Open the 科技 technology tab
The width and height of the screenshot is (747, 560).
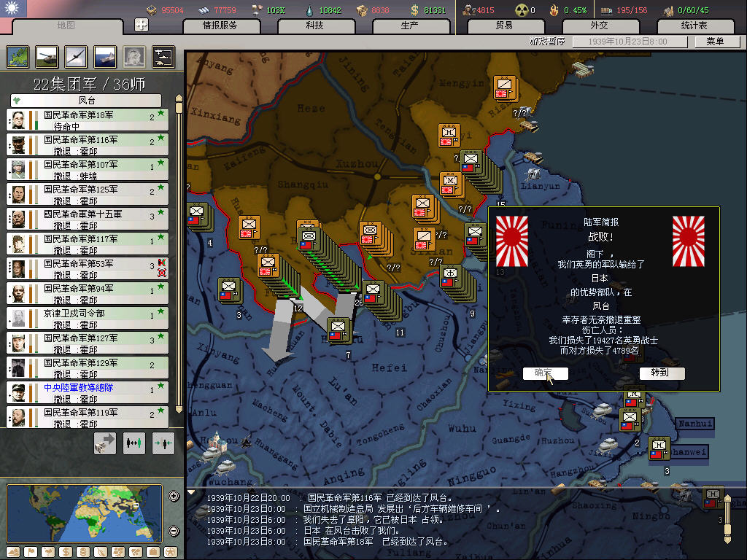click(315, 26)
